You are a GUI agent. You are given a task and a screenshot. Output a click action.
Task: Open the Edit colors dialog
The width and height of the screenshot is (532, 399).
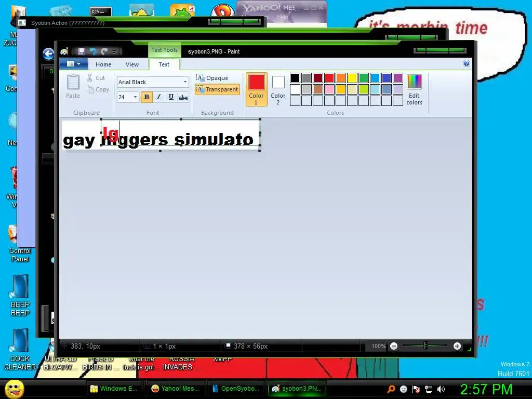pyautogui.click(x=414, y=90)
